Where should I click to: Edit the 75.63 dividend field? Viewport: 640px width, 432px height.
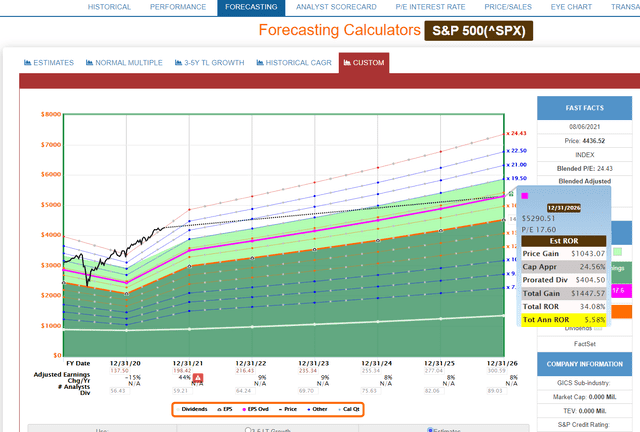click(371, 391)
